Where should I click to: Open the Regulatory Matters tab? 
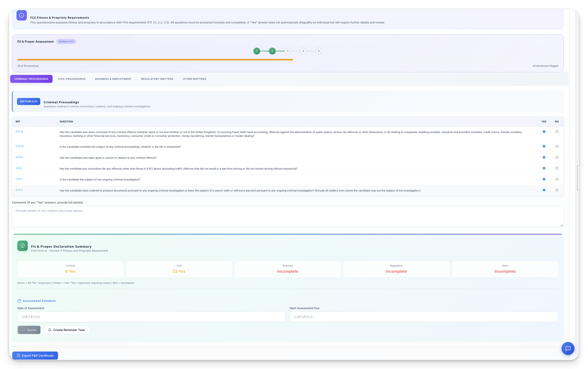(x=157, y=79)
